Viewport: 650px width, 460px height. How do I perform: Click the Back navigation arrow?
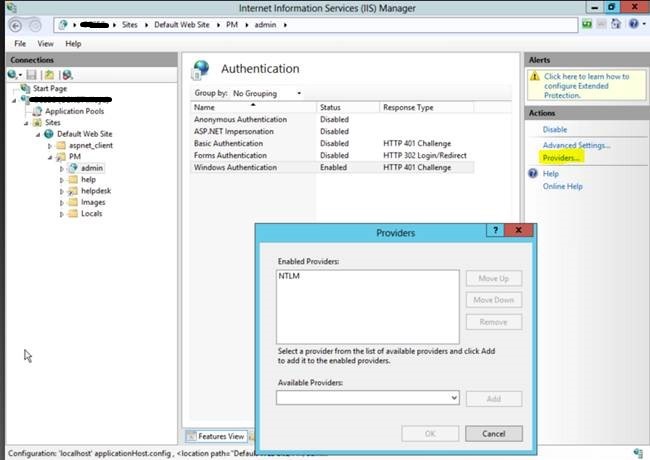[x=15, y=26]
